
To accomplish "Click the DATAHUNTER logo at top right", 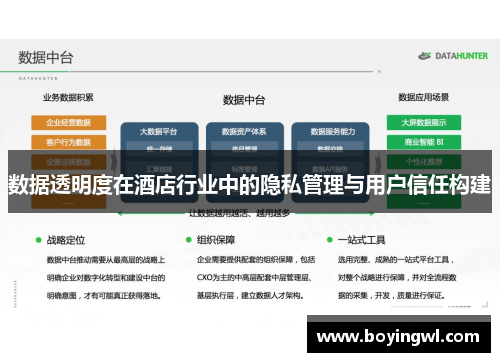I will coord(453,56).
